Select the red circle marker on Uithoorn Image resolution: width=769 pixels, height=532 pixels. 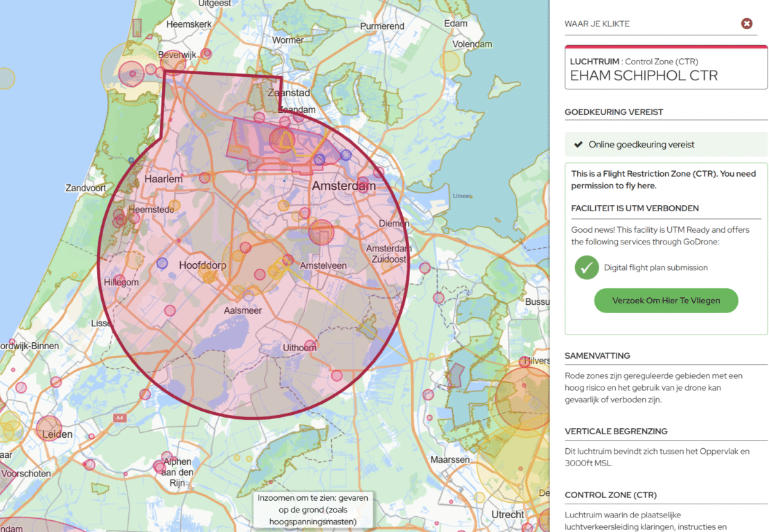click(x=312, y=346)
